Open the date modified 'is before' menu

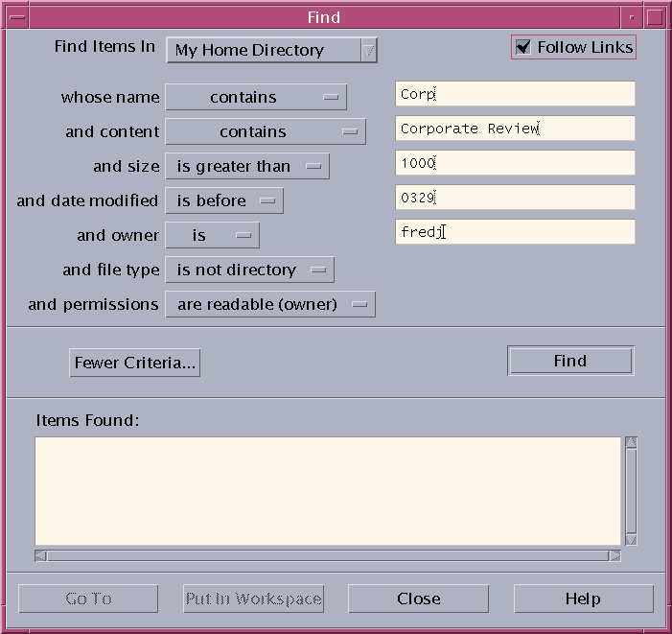click(x=223, y=200)
